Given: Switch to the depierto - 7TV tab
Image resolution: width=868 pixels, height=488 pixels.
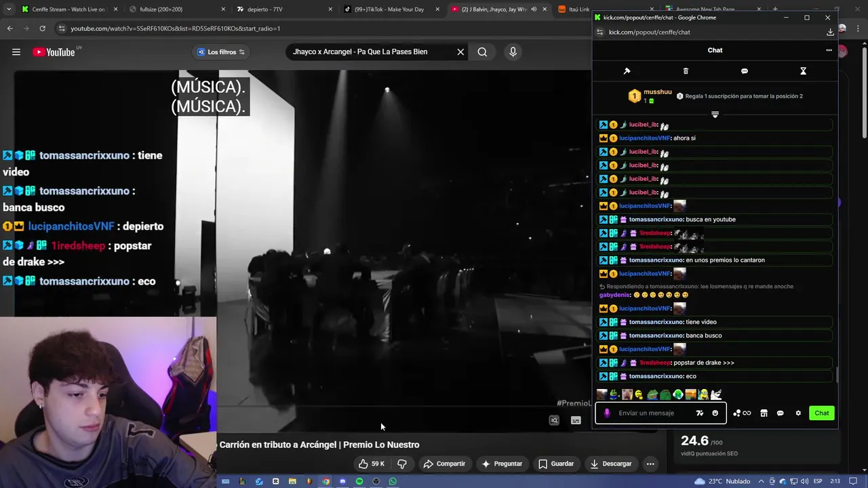Looking at the screenshot, I should tap(285, 9).
